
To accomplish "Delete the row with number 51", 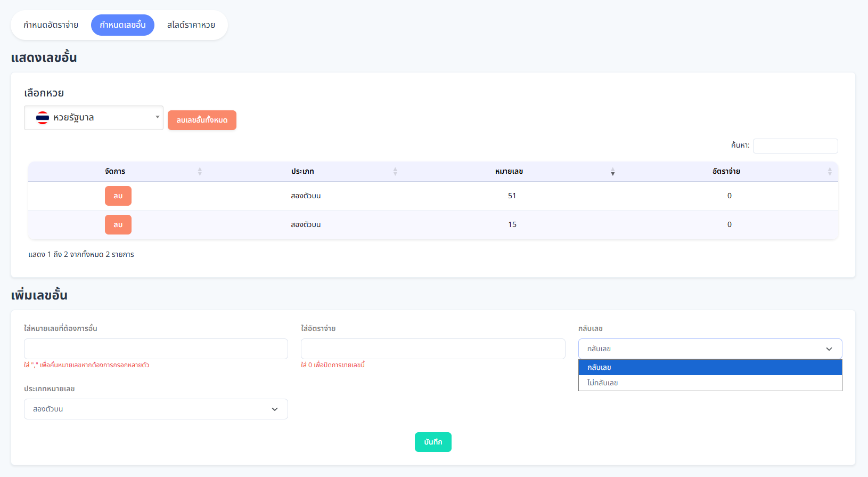I will click(118, 196).
